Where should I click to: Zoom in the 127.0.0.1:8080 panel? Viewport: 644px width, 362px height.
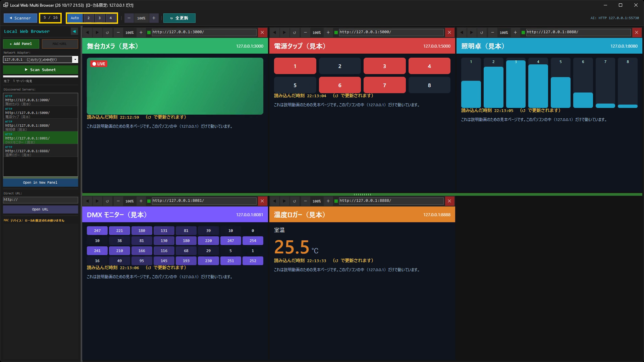pos(515,33)
